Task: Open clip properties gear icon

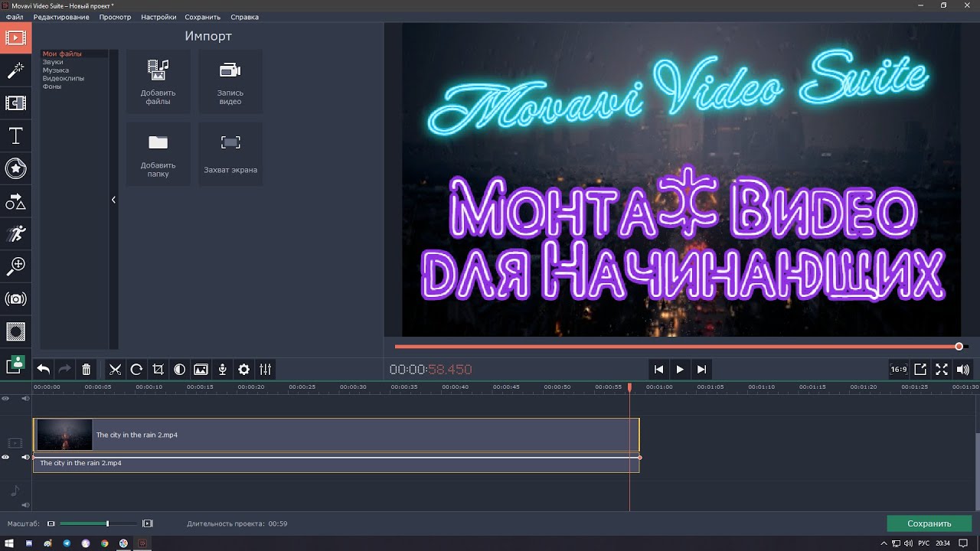Action: coord(243,370)
